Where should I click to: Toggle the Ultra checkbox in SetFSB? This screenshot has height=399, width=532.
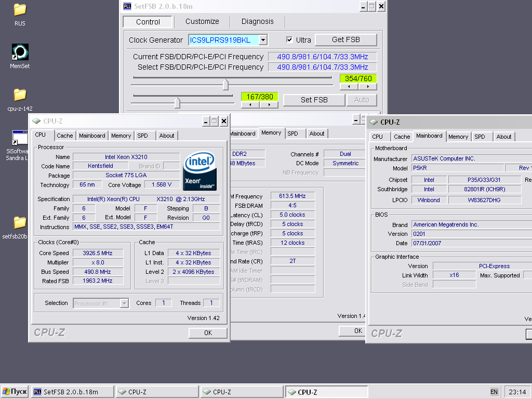pos(289,39)
